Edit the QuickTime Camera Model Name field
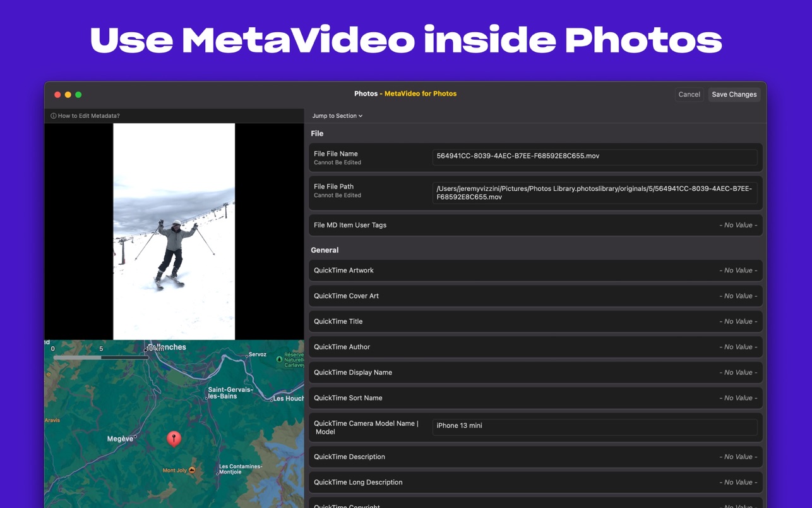 594,426
